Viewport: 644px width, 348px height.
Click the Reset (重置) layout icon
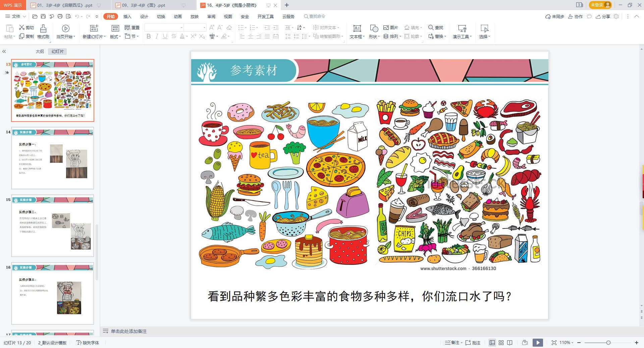[x=132, y=27]
